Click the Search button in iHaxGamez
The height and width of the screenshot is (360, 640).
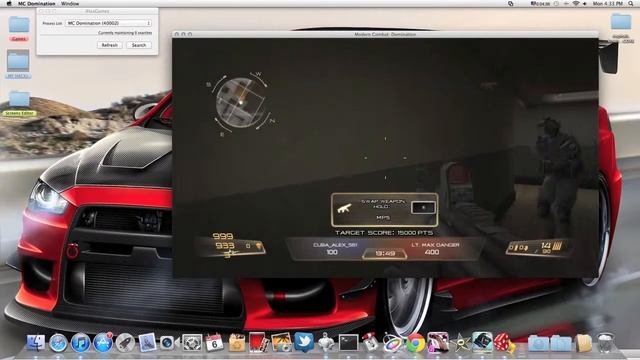point(139,45)
